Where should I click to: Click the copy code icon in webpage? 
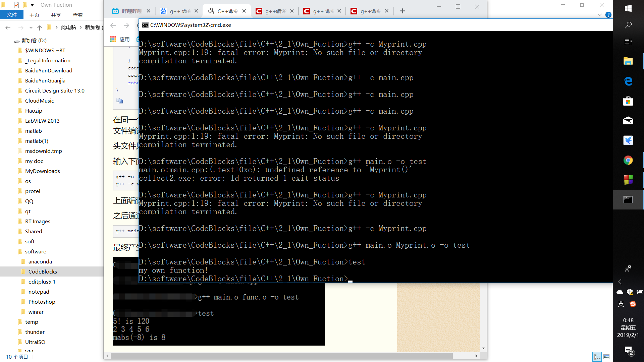(120, 101)
